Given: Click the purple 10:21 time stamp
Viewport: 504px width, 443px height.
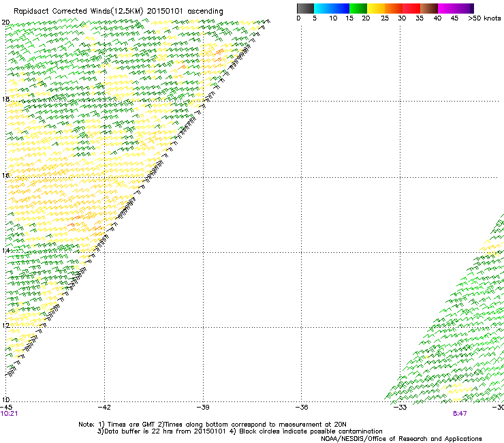Looking at the screenshot, I should [9, 414].
